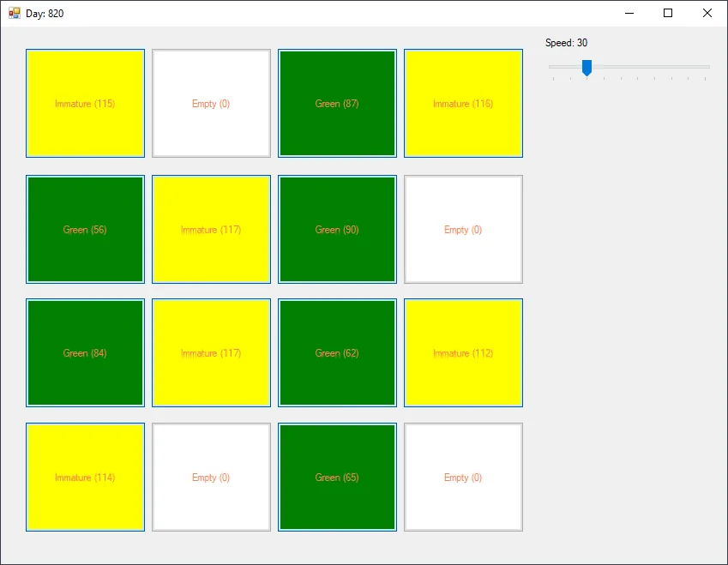Pick the Immature (114) yellow tile
The width and height of the screenshot is (728, 565).
point(86,478)
